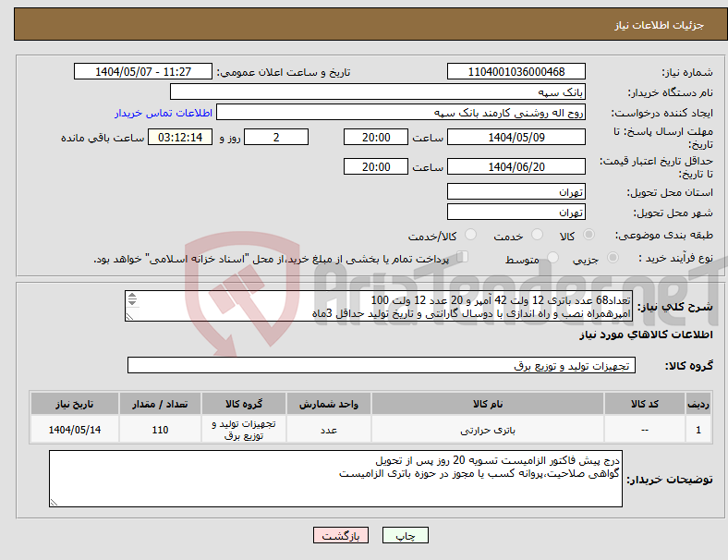The height and width of the screenshot is (560, 728).
Task: Click the تاریخ نیاز column header
Action: click(x=74, y=404)
